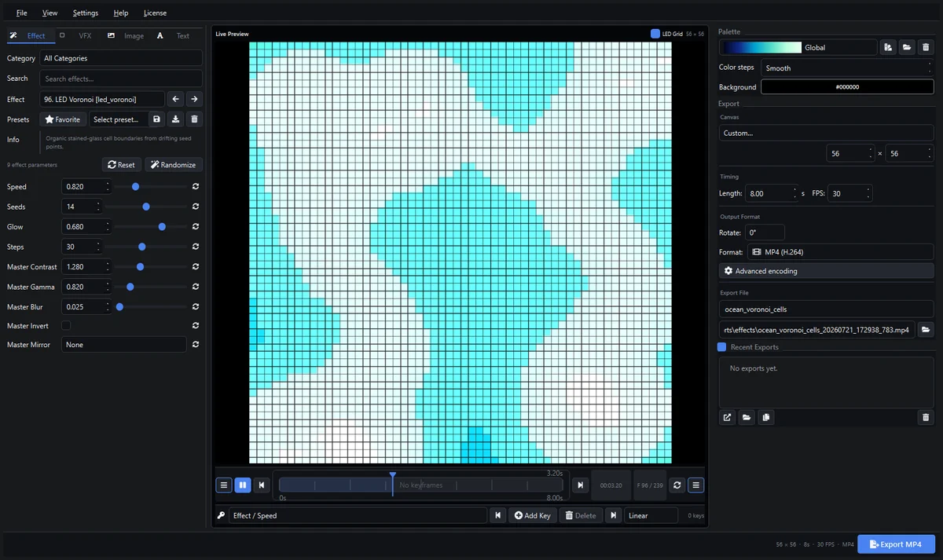Click the Advanced encoding button
This screenshot has height=560, width=943.
pos(826,271)
